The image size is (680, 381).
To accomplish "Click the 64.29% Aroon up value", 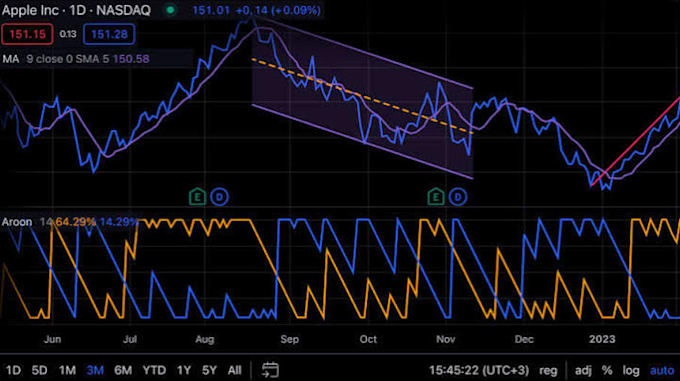I will [75, 222].
